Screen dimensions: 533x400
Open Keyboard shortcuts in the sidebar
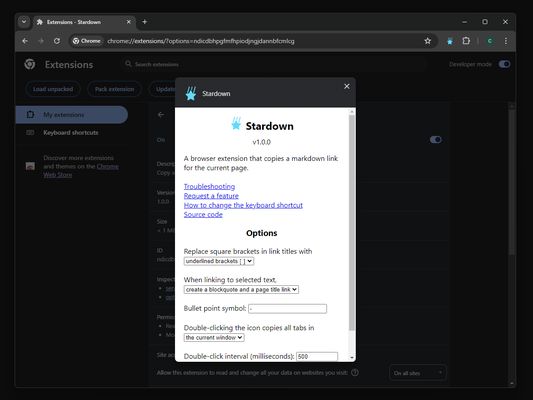tap(72, 133)
